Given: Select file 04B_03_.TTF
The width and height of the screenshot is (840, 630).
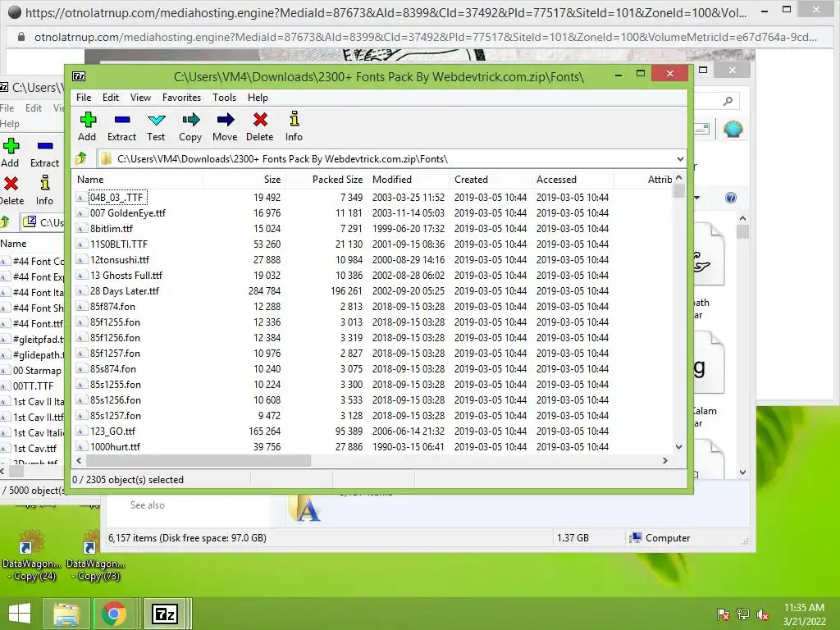Looking at the screenshot, I should [x=116, y=197].
